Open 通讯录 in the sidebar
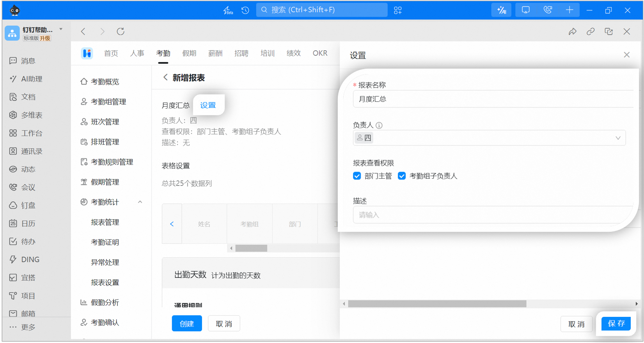This screenshot has height=343, width=644. 26,151
